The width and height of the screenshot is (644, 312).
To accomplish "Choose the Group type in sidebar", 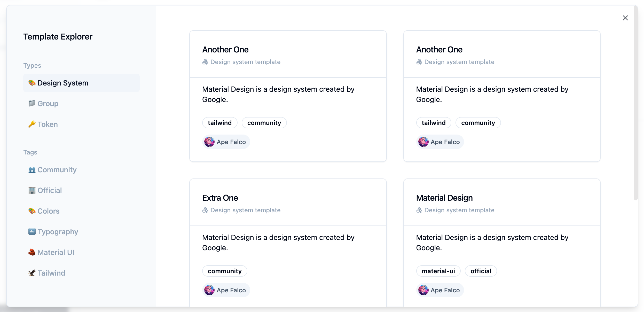I will pyautogui.click(x=48, y=104).
